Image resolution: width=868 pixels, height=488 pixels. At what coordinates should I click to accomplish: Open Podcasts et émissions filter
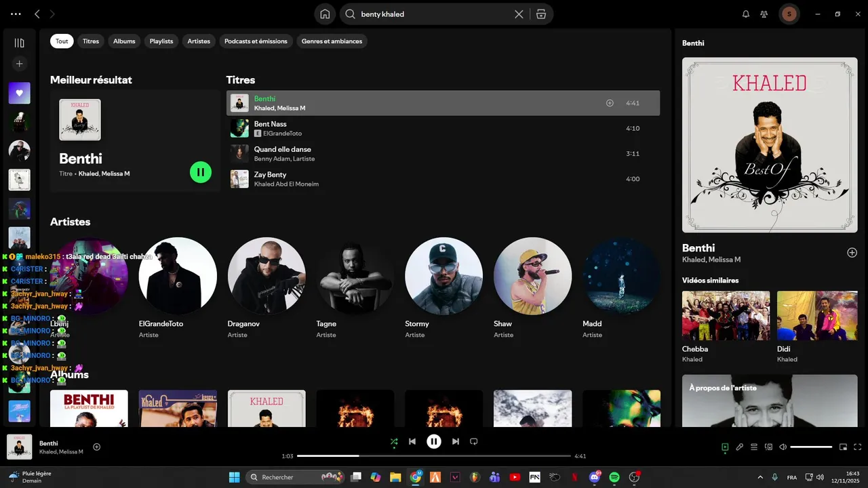[x=256, y=41]
